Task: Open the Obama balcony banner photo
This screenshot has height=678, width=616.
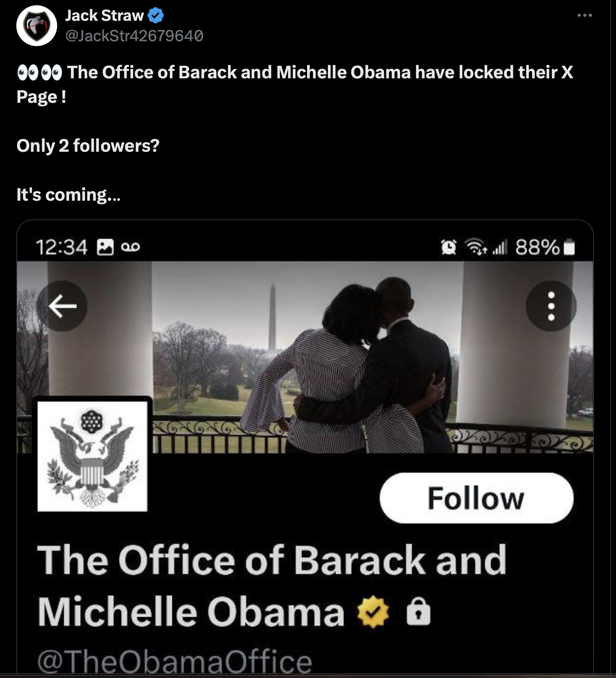Action: coord(305,357)
